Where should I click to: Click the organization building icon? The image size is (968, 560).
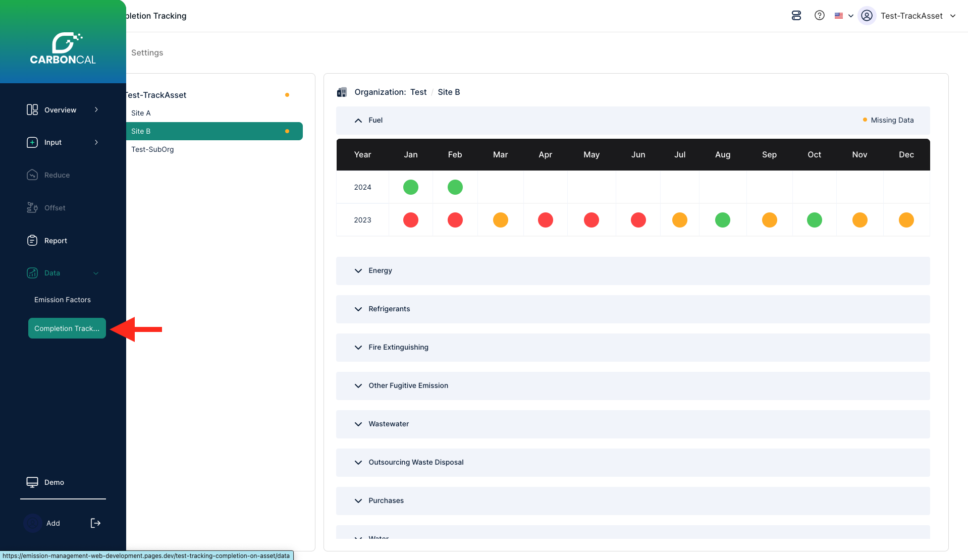pos(342,92)
